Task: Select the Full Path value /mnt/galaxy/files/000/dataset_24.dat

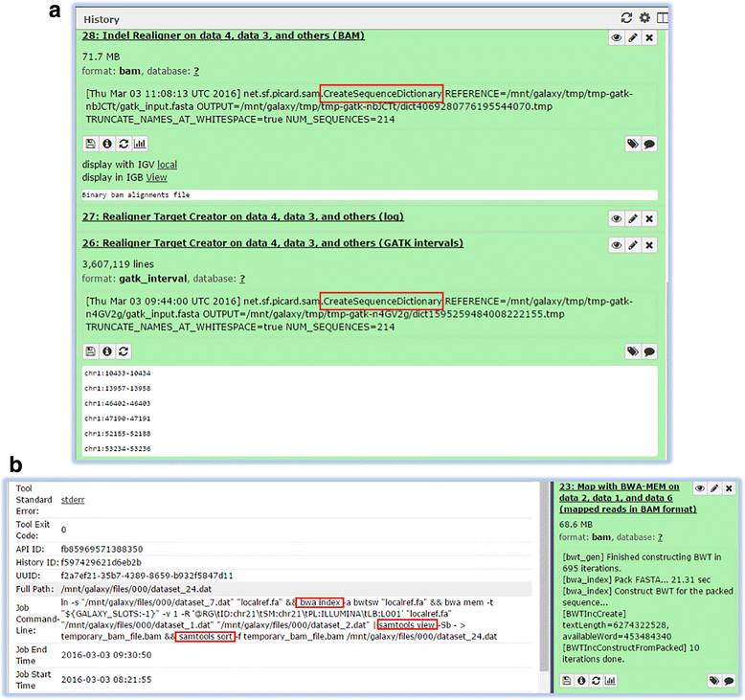Action: (136, 589)
